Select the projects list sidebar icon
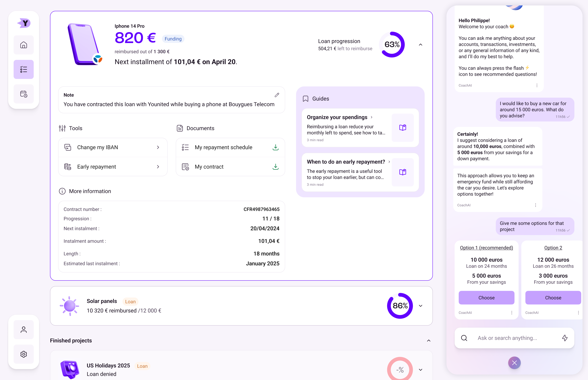This screenshot has height=380, width=588. pyautogui.click(x=24, y=69)
